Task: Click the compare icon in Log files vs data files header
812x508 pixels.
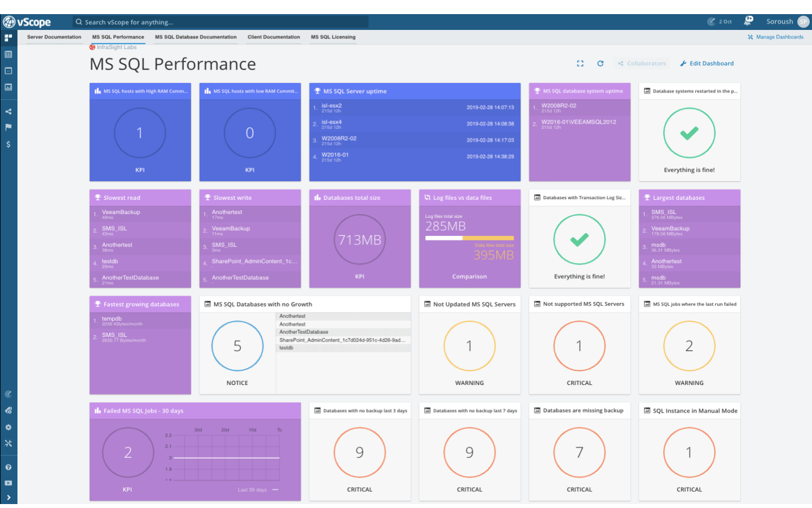Action: pos(427,198)
